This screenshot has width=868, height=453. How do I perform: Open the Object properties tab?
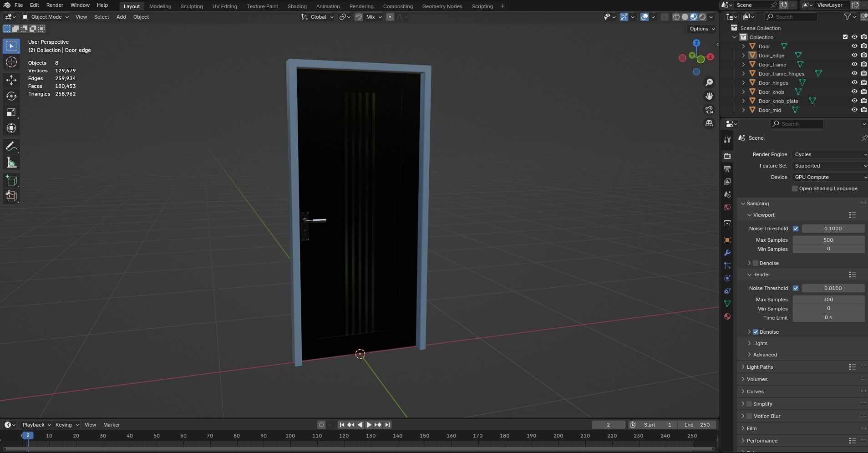click(727, 240)
